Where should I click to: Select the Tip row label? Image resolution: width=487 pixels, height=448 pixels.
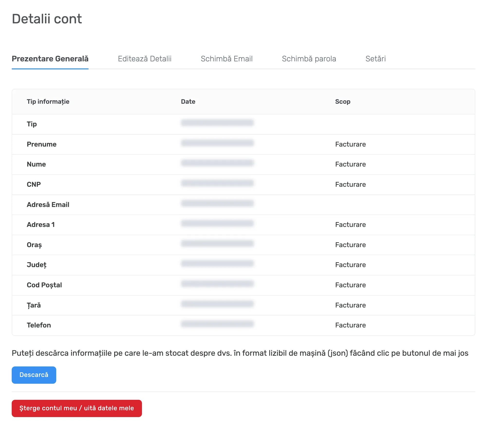pos(32,124)
